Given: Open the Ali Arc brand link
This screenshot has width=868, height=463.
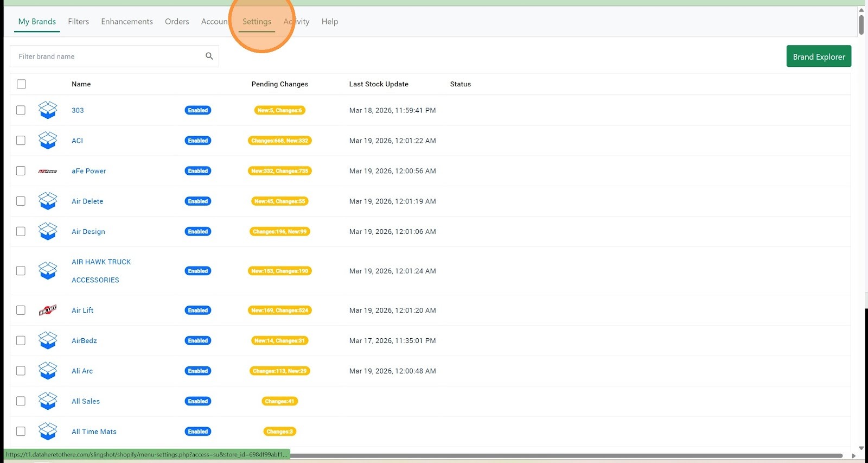Looking at the screenshot, I should click(x=82, y=371).
